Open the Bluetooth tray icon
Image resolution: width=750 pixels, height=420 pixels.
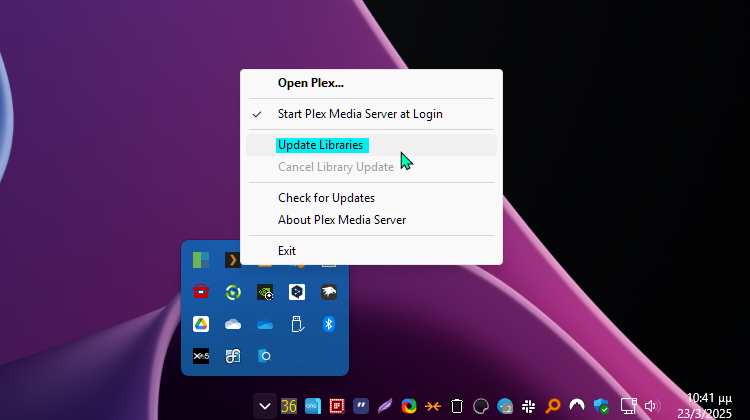coord(329,324)
